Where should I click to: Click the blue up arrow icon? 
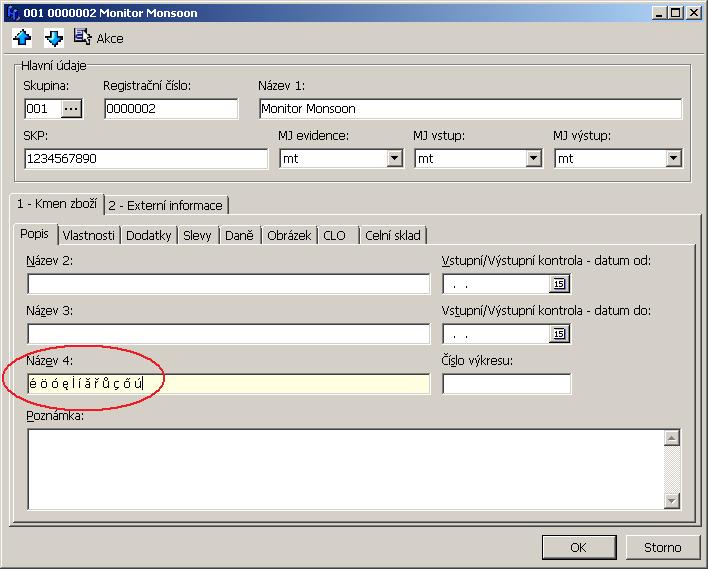pyautogui.click(x=23, y=38)
